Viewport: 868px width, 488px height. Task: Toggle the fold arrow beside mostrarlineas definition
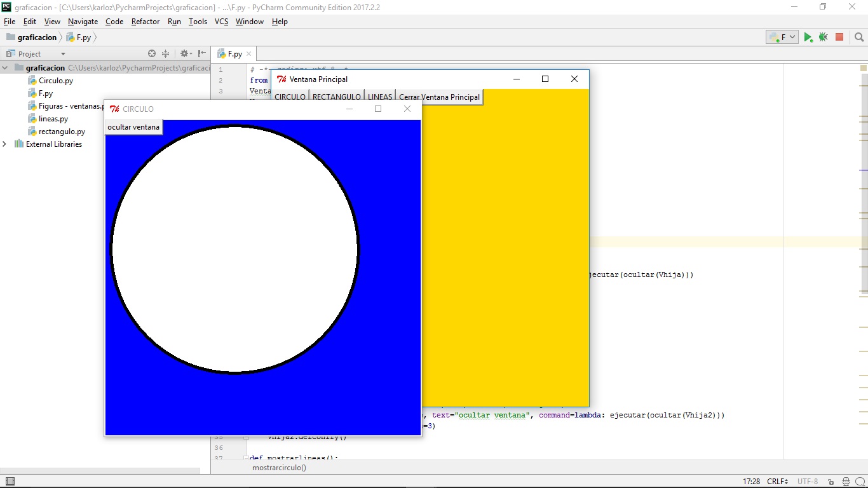[245, 457]
